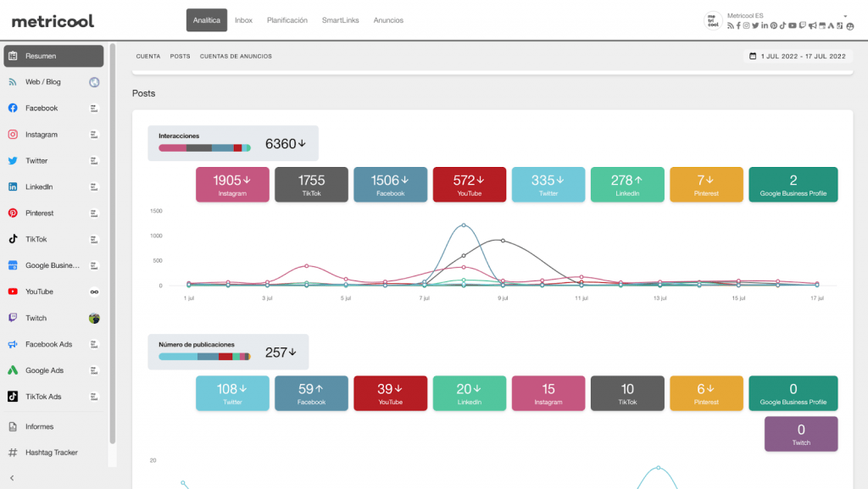
Task: Click the Interacciones total 6360 card
Action: (233, 143)
